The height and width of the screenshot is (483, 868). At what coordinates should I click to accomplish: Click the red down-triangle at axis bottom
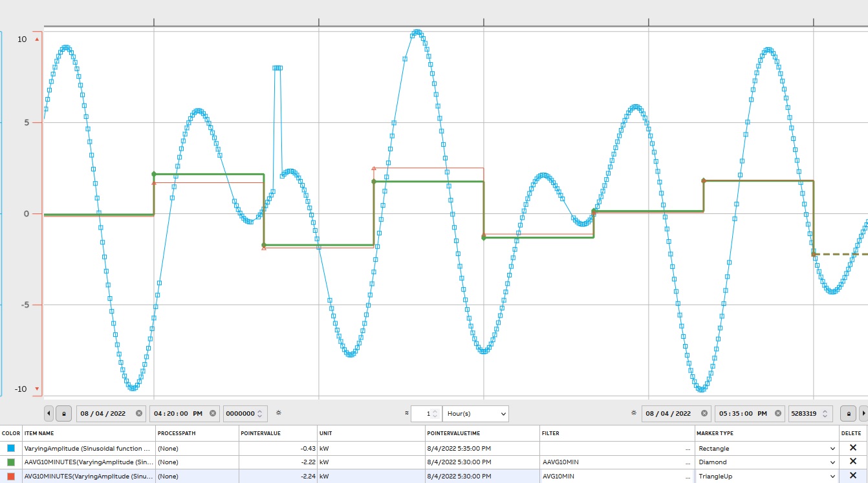[37, 389]
